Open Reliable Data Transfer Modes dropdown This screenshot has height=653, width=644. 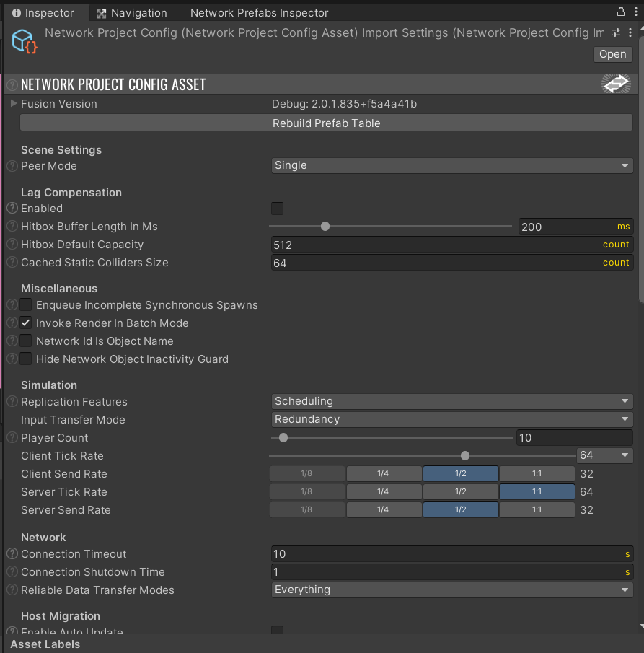pyautogui.click(x=452, y=590)
